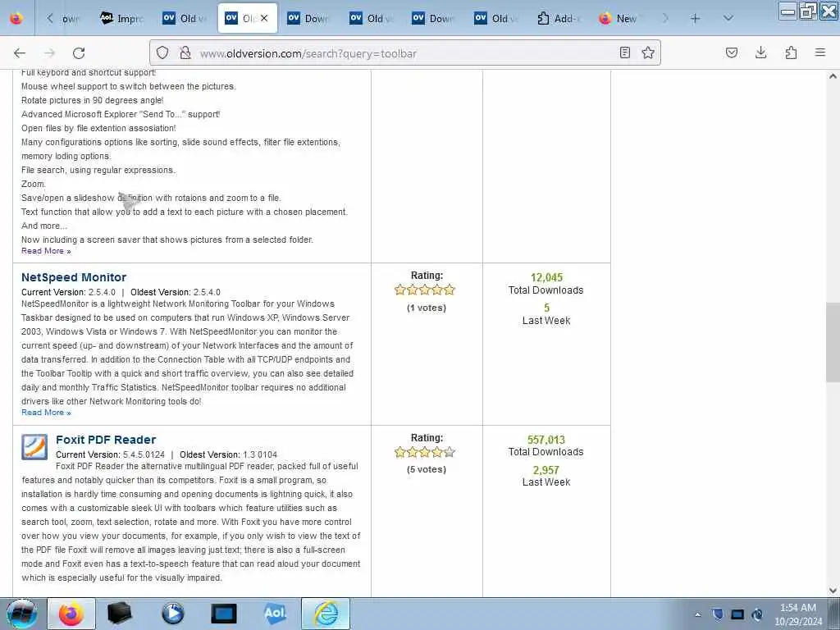Open the Windows Start menu orb
The image size is (840, 630).
(21, 614)
